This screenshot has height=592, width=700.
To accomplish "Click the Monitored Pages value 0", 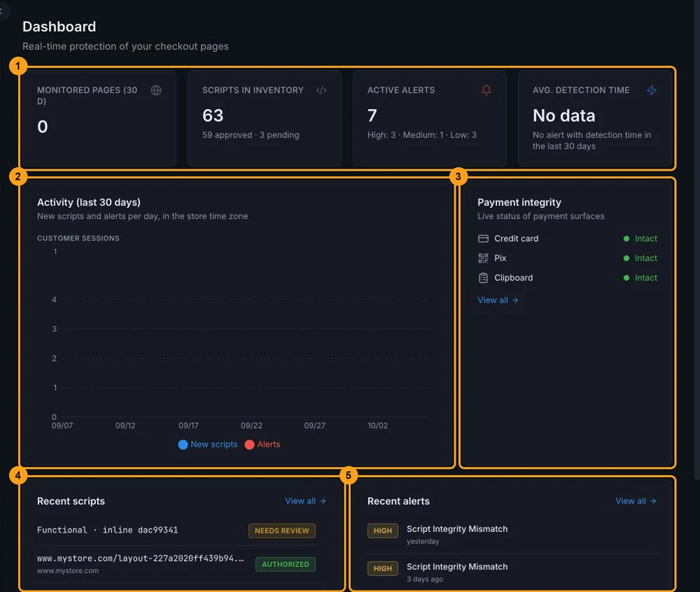I will coord(43,127).
